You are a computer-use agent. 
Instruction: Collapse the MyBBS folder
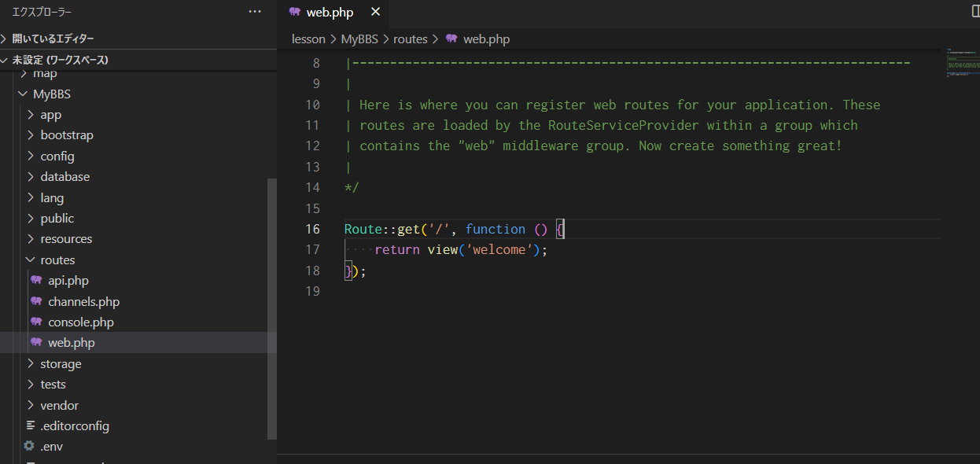pos(51,94)
